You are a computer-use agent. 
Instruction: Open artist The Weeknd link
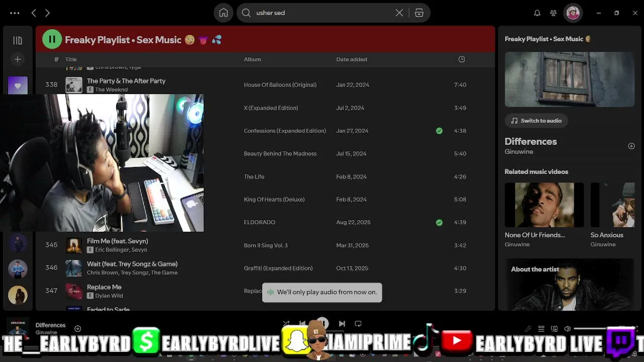pos(111,89)
